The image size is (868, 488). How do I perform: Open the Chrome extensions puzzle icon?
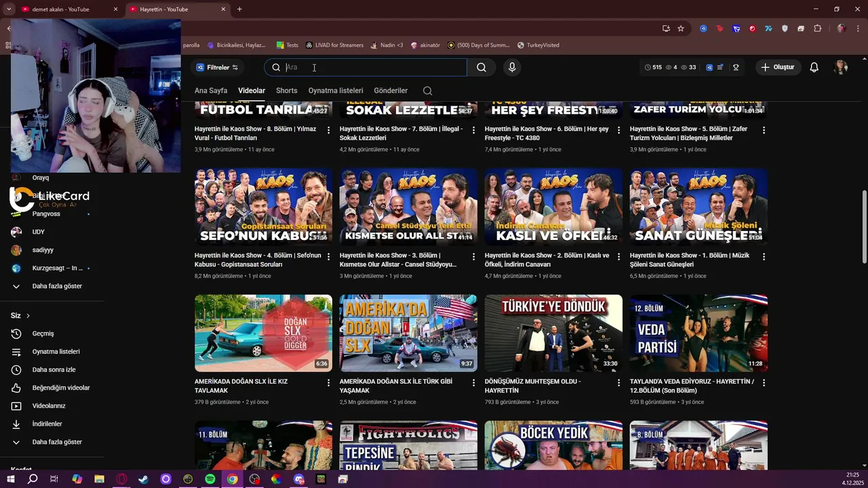click(817, 28)
